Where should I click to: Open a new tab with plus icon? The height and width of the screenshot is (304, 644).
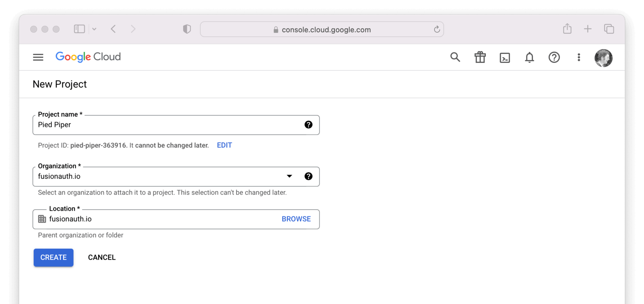click(588, 29)
